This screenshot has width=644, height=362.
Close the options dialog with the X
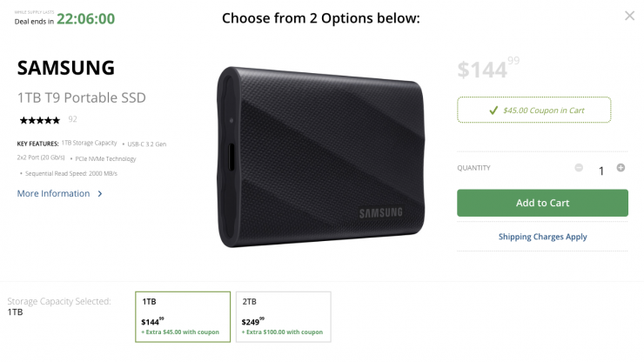[x=629, y=16]
